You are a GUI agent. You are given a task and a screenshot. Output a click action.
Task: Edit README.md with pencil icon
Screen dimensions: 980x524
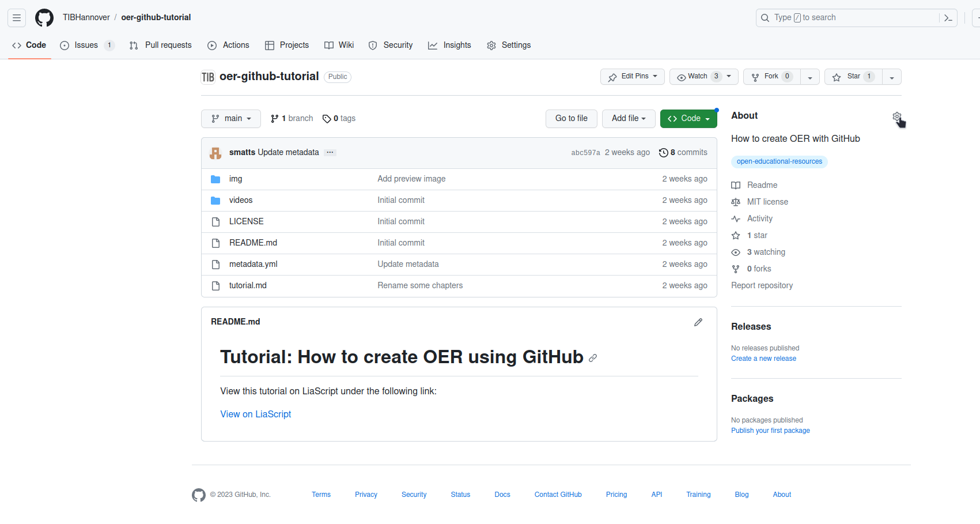[x=698, y=322]
